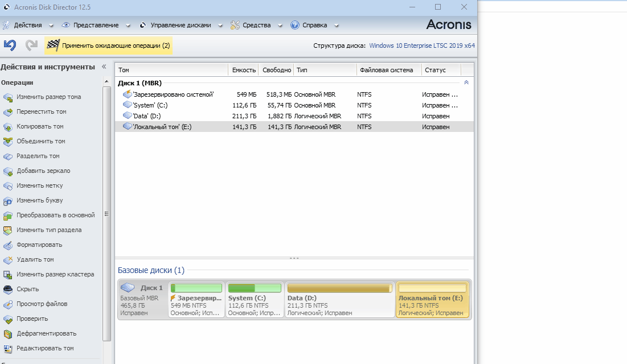Expand the dropdown arrow next to Управление дисками

(220, 26)
